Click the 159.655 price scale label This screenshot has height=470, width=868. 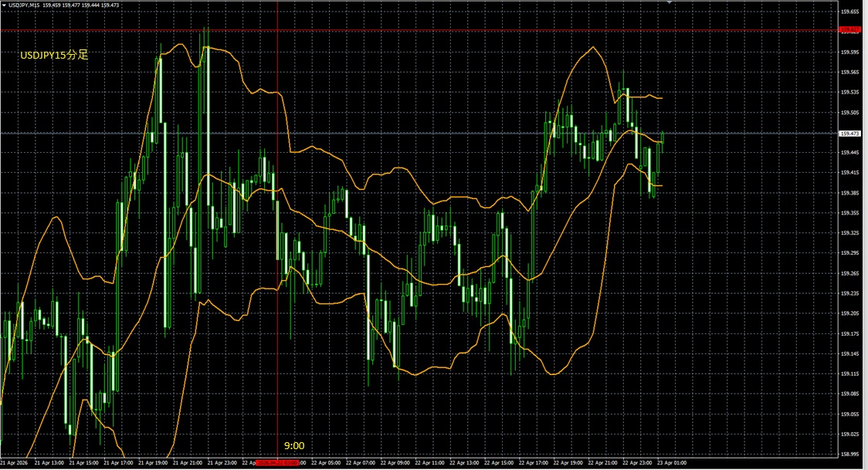coord(849,12)
